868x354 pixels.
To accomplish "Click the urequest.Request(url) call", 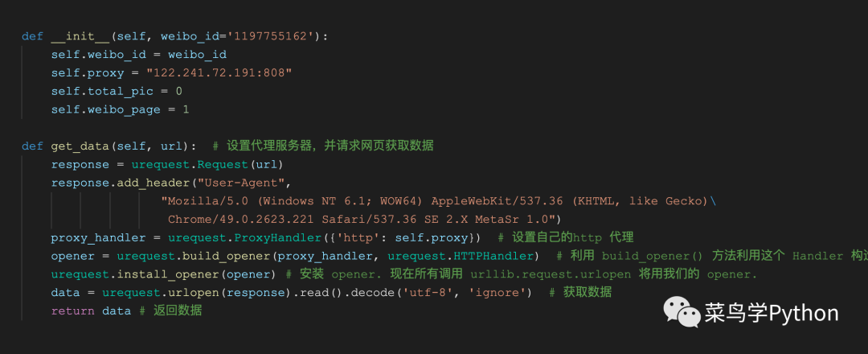I will 207,165.
